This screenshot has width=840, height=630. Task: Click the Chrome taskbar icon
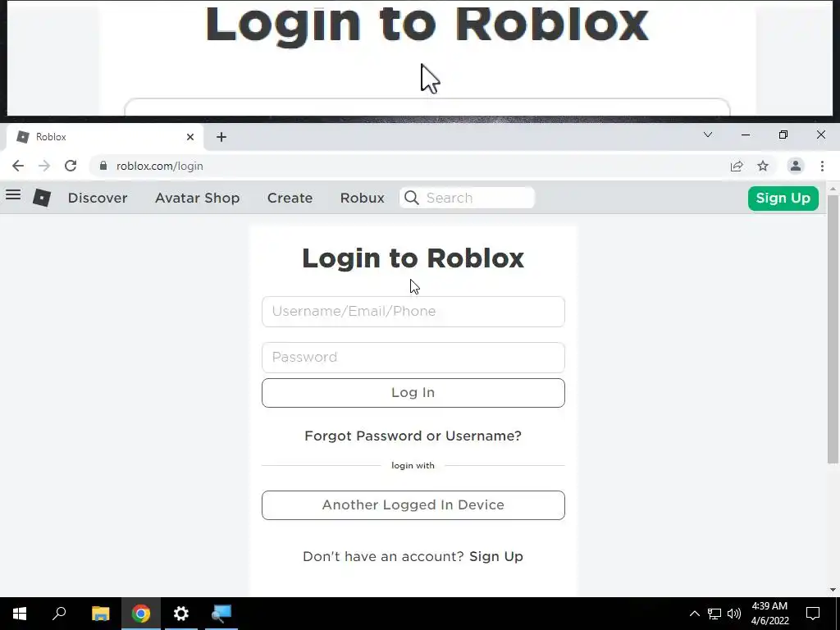[141, 614]
